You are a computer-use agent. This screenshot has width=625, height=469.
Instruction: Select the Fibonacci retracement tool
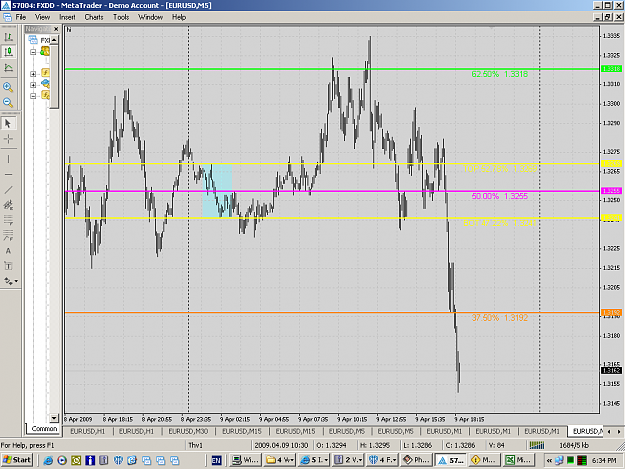point(8,220)
